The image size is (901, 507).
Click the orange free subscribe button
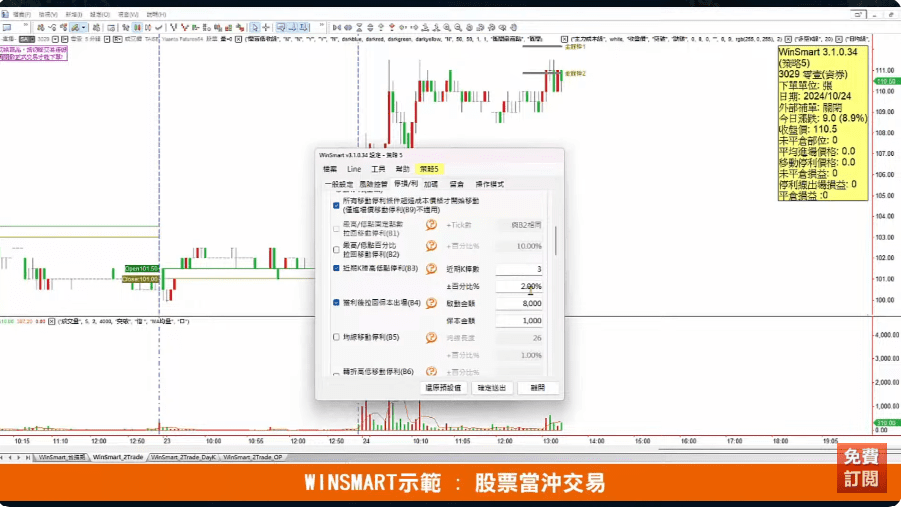pyautogui.click(x=861, y=467)
